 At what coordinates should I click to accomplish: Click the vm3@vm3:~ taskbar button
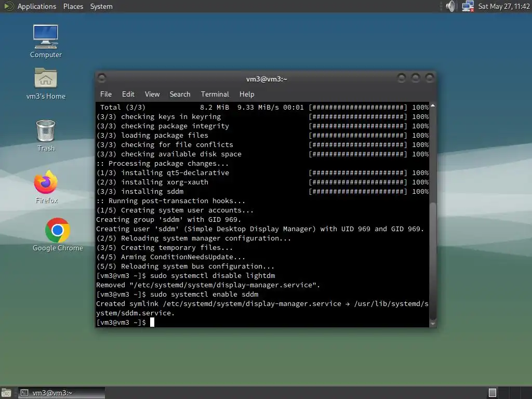[x=61, y=393]
